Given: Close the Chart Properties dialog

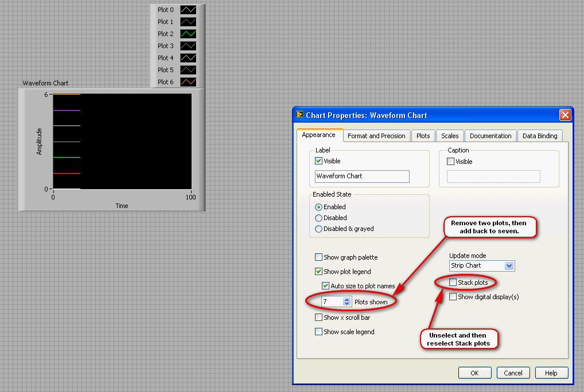Looking at the screenshot, I should (x=565, y=115).
